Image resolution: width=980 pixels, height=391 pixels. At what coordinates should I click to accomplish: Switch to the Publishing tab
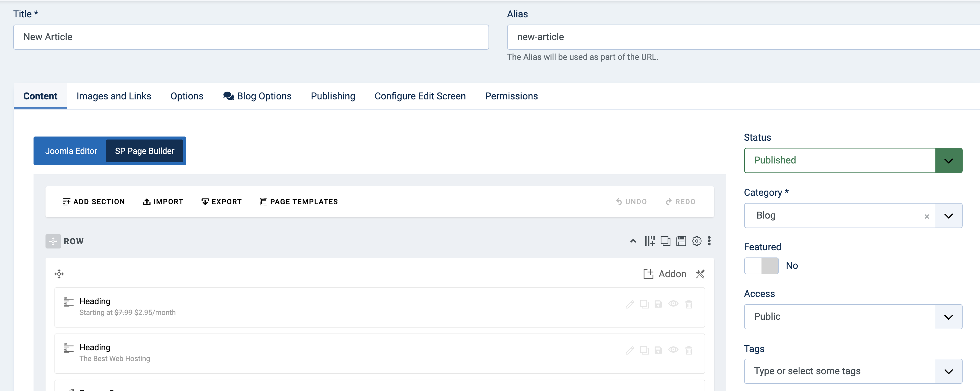(333, 96)
